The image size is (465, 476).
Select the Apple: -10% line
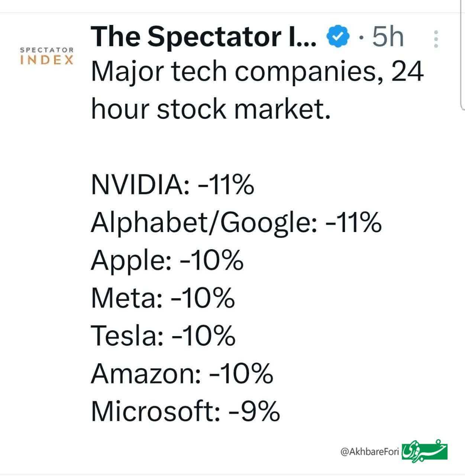click(x=167, y=260)
